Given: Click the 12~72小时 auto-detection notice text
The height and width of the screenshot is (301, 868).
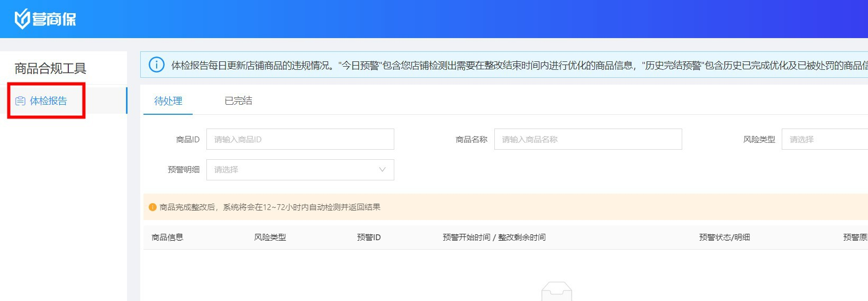Looking at the screenshot, I should [270, 207].
